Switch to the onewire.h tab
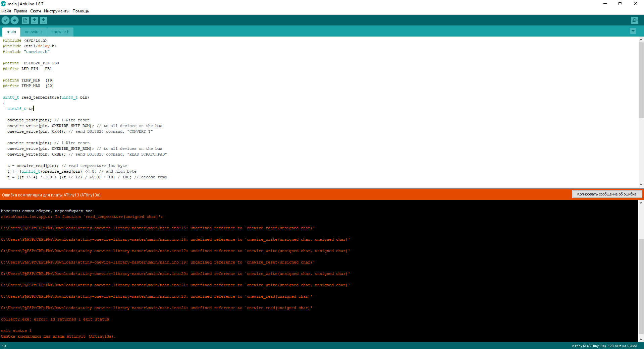Image resolution: width=644 pixels, height=349 pixels. click(x=60, y=32)
